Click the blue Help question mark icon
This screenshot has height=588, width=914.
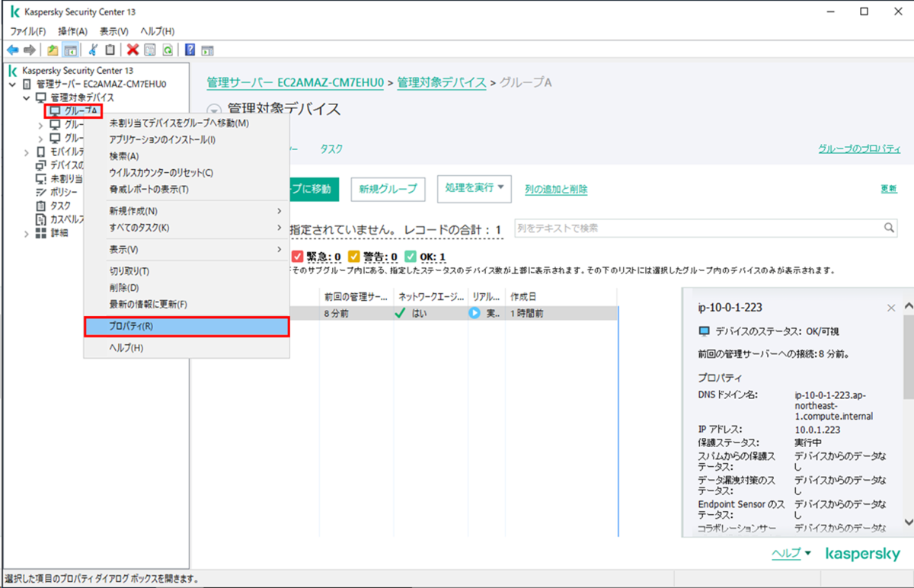pyautogui.click(x=190, y=50)
